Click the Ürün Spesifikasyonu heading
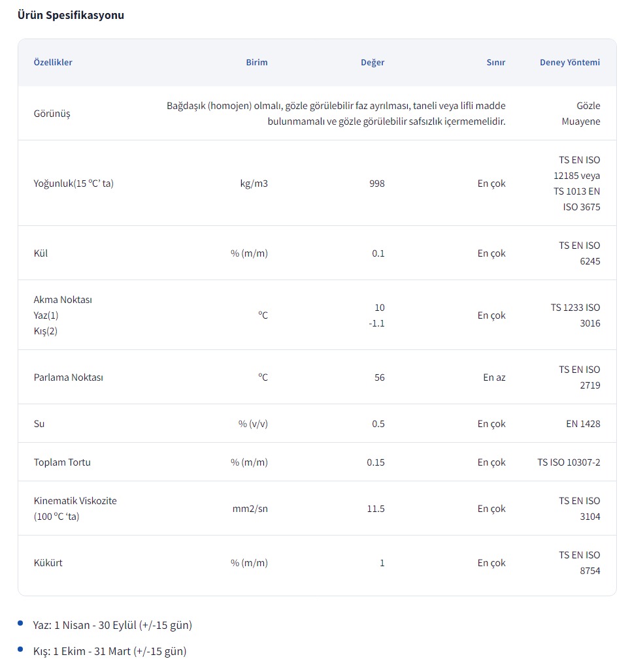Screen dimensions: 630x672 pos(71,15)
